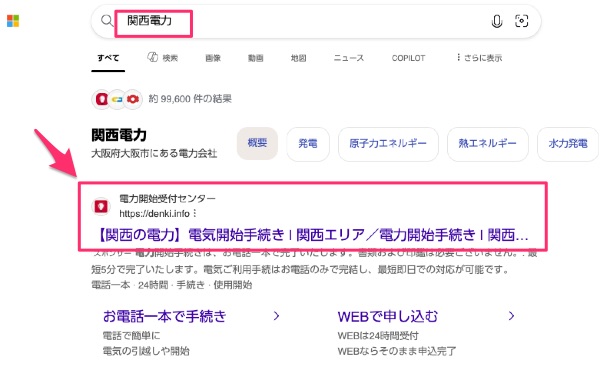This screenshot has width=600, height=367.
Task: Open the COPILOT tab
Action: coord(408,58)
